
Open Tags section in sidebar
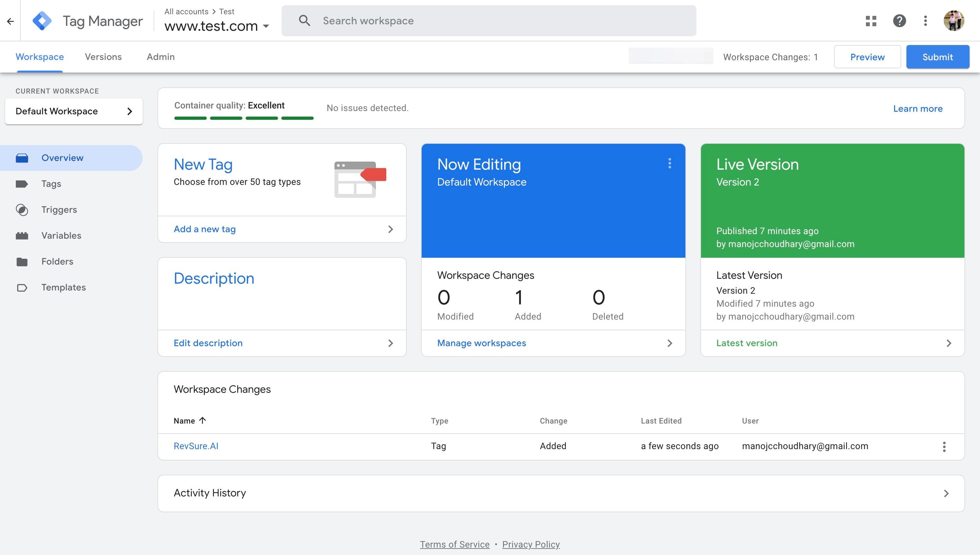[x=51, y=184]
